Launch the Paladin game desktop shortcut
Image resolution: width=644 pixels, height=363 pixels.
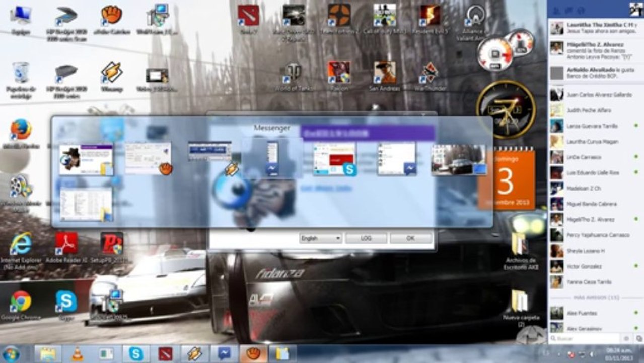coord(339,77)
